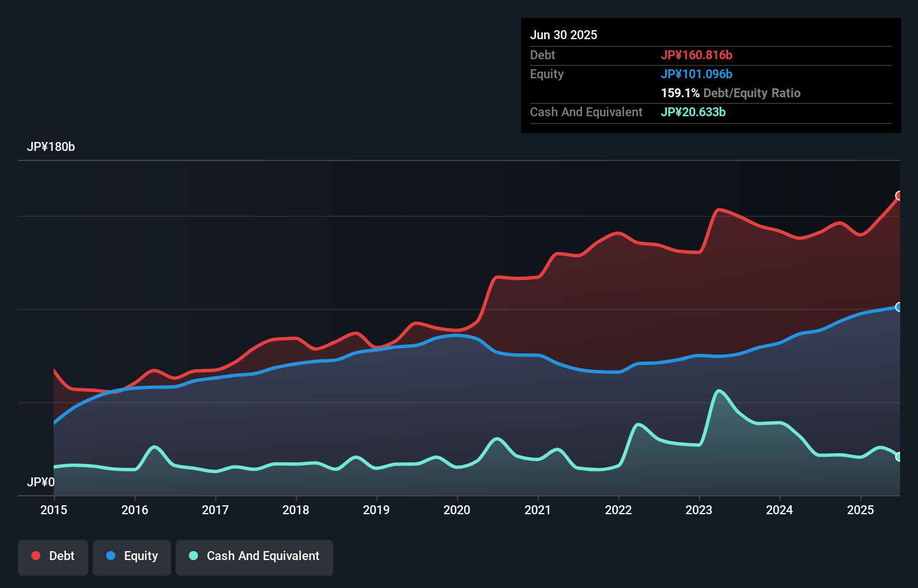Click the Jun 30 2025 tooltip date

(564, 35)
